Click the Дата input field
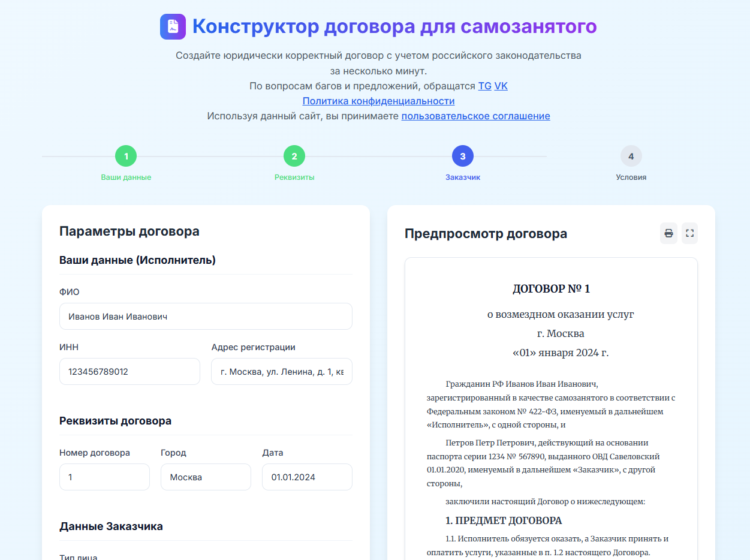750x560 pixels. click(307, 477)
